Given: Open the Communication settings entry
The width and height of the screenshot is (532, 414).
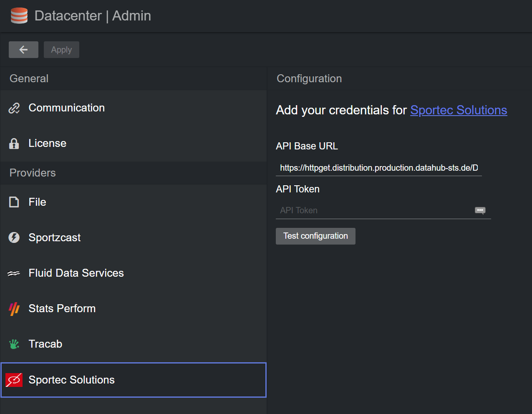Looking at the screenshot, I should pos(134,108).
